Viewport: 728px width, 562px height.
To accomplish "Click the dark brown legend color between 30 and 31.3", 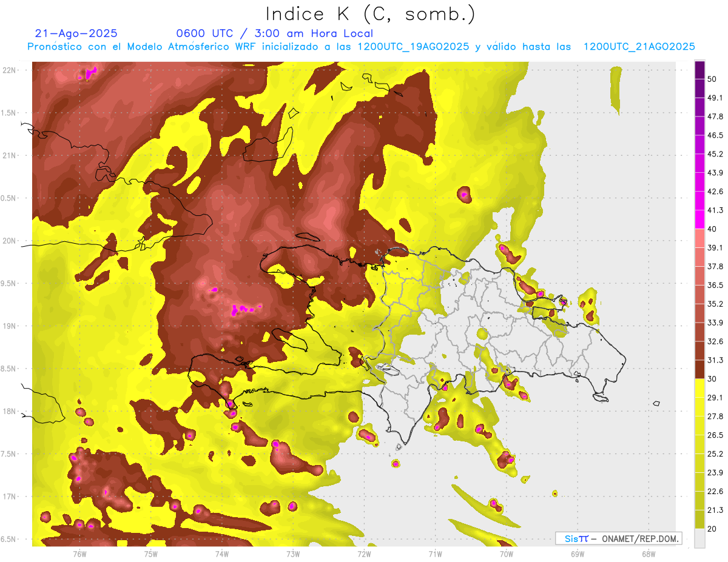I will point(699,369).
